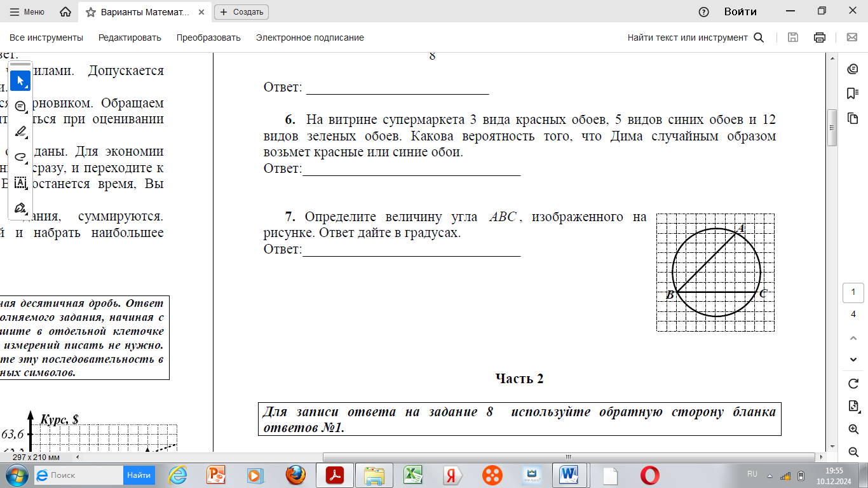Screen dimensions: 868x488
Task: Choose the highlighter tool
Action: point(20,132)
